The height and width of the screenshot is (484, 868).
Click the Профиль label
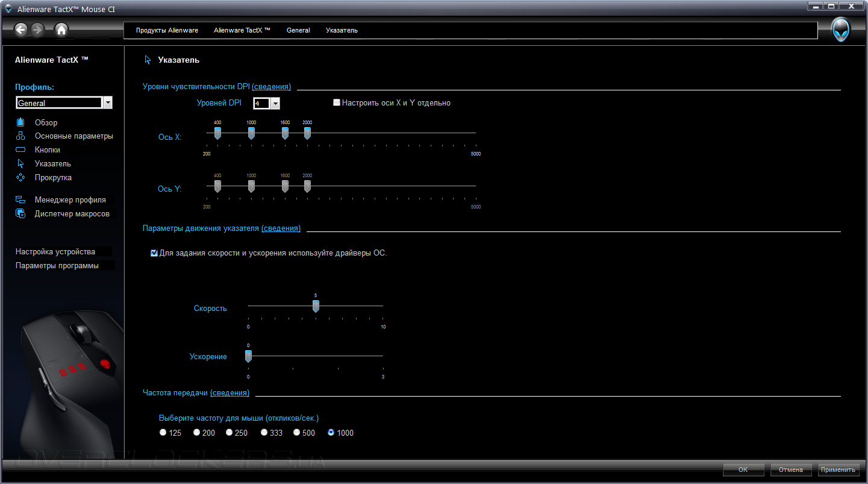point(34,87)
